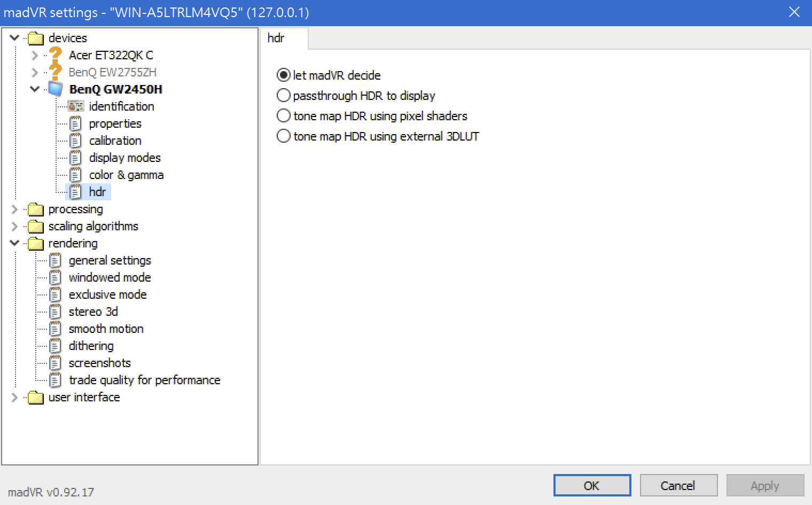Screen dimensions: 812x505
Task: Open the 'stereo 3d' page
Action: point(93,312)
